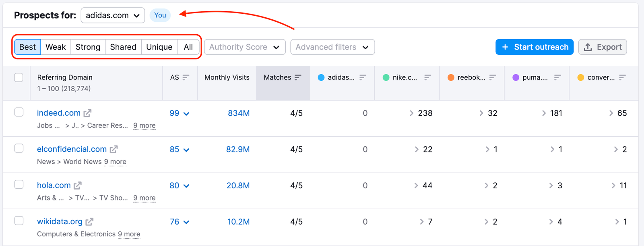Show 9 more categories for elconfidencial.com
The height and width of the screenshot is (246, 644).
(115, 162)
